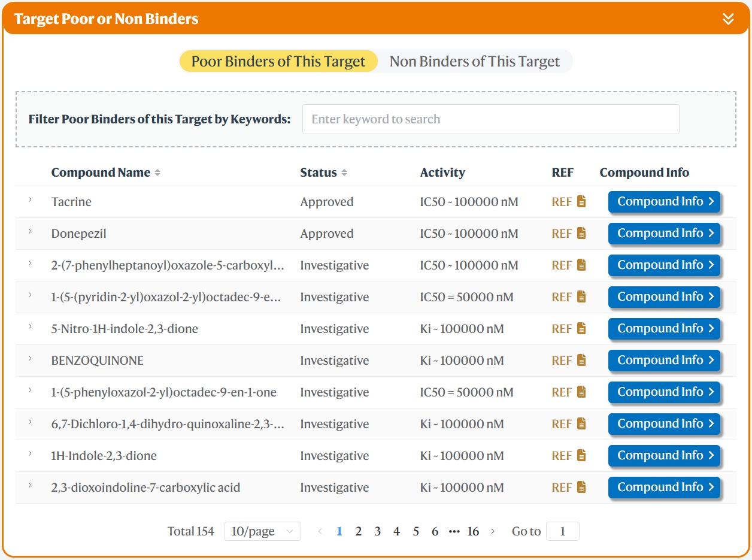752x560 pixels.
Task: View Compound Info for Tacrine
Action: [x=664, y=202]
